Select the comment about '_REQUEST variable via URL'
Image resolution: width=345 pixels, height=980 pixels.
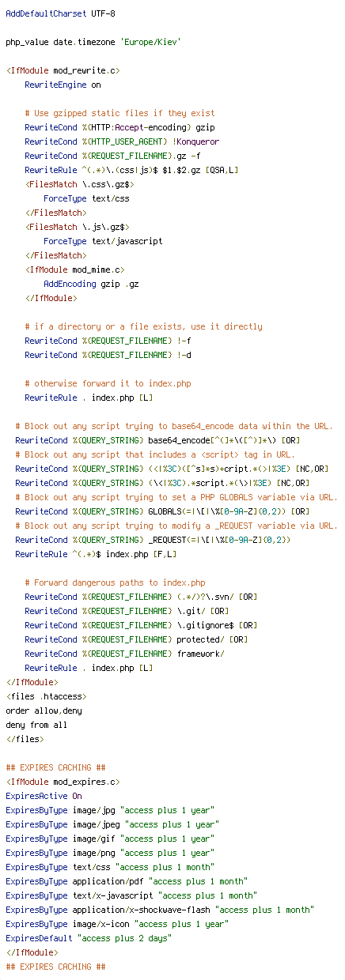click(176, 526)
